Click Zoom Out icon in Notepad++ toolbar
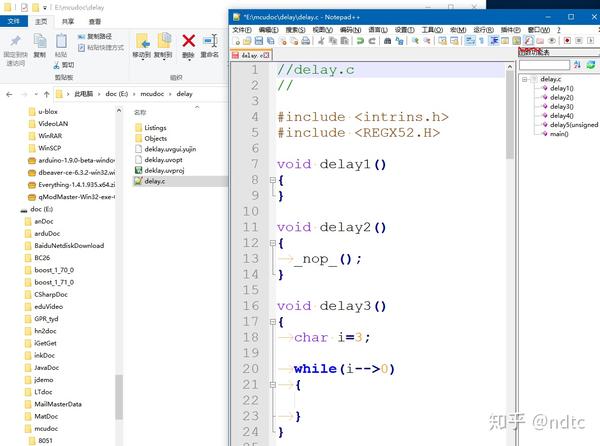Image resolution: width=600 pixels, height=446 pixels. coord(427,41)
